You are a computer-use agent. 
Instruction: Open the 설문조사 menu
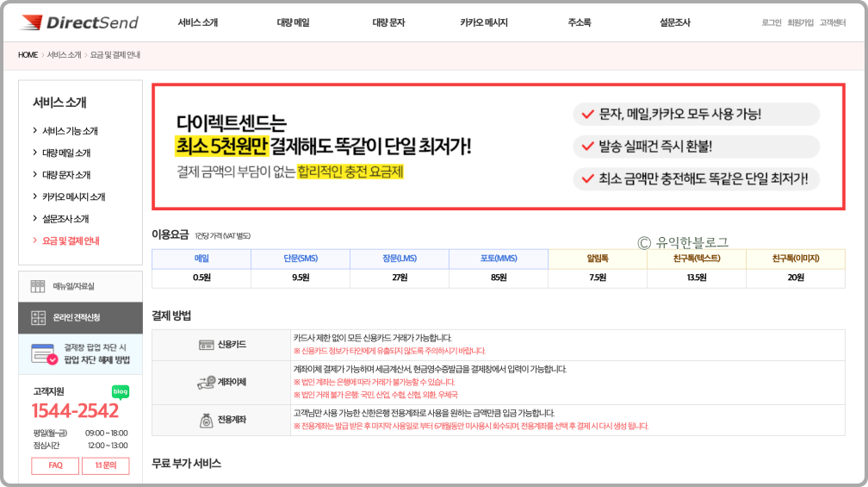(675, 22)
